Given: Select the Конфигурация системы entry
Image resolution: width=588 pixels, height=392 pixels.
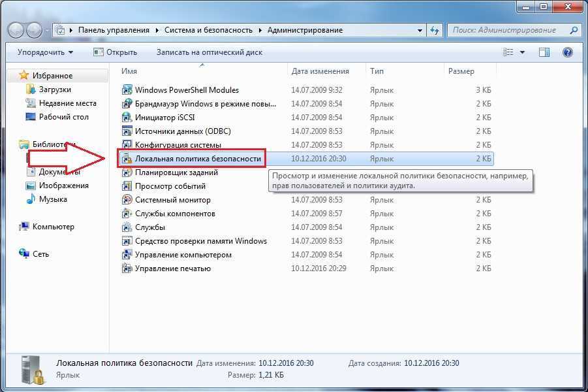Looking at the screenshot, I should tap(178, 145).
